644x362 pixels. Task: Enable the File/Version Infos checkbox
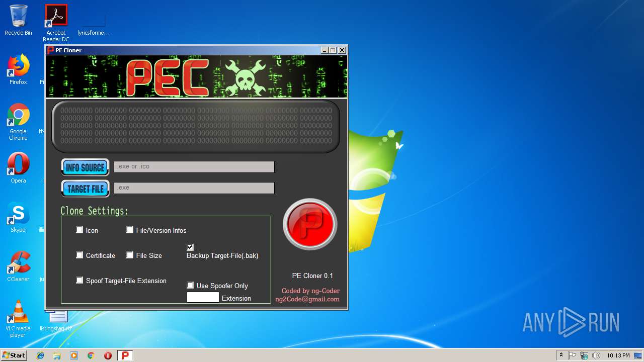130,230
